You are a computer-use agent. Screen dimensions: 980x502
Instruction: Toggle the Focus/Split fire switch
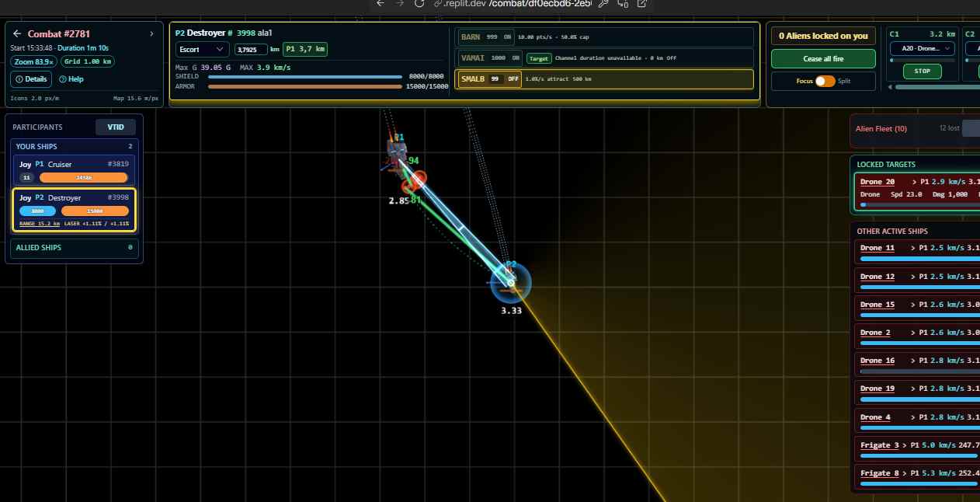click(x=825, y=81)
